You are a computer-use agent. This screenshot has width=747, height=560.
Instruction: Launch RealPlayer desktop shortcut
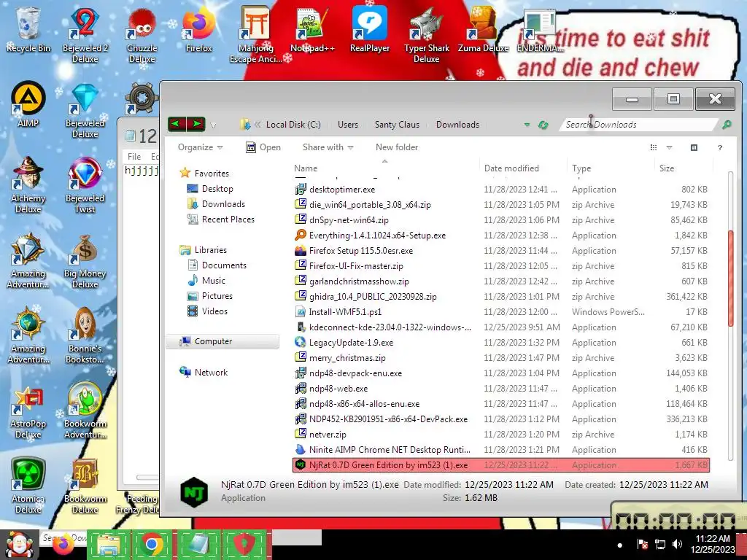[x=370, y=29]
